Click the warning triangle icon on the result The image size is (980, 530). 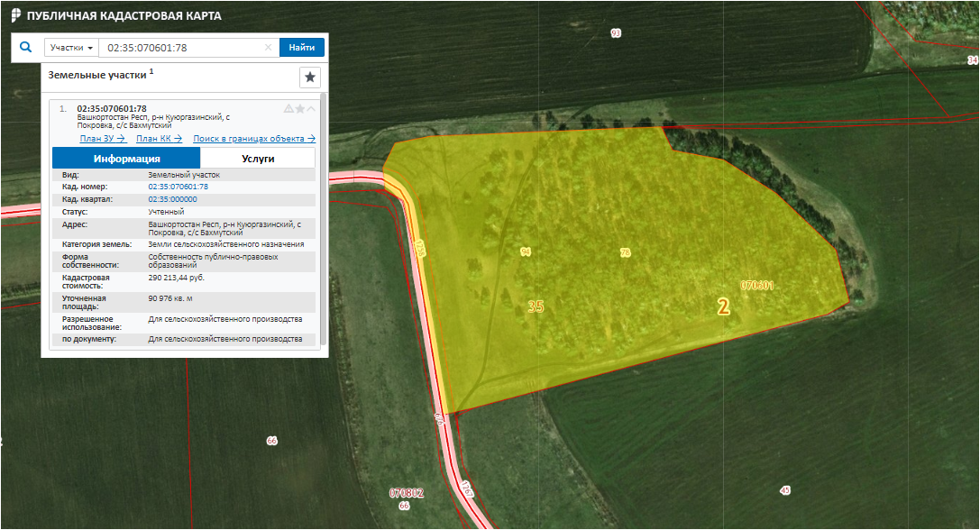pyautogui.click(x=289, y=108)
